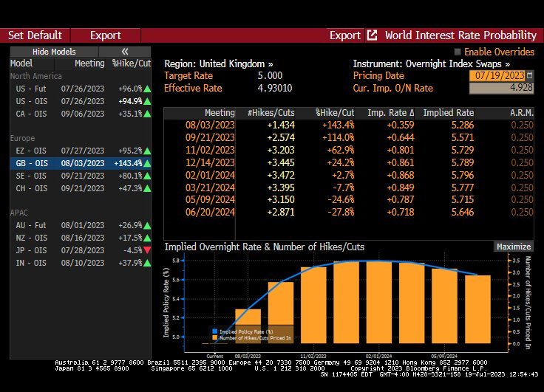Click the Hide Models toggle button
Viewport: 544px width, 392px height.
[54, 52]
